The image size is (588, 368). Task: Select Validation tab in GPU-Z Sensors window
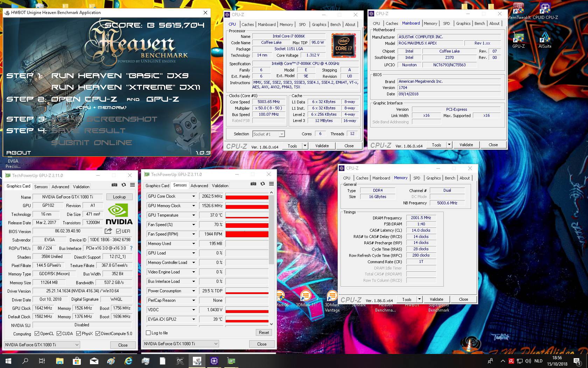coord(220,186)
